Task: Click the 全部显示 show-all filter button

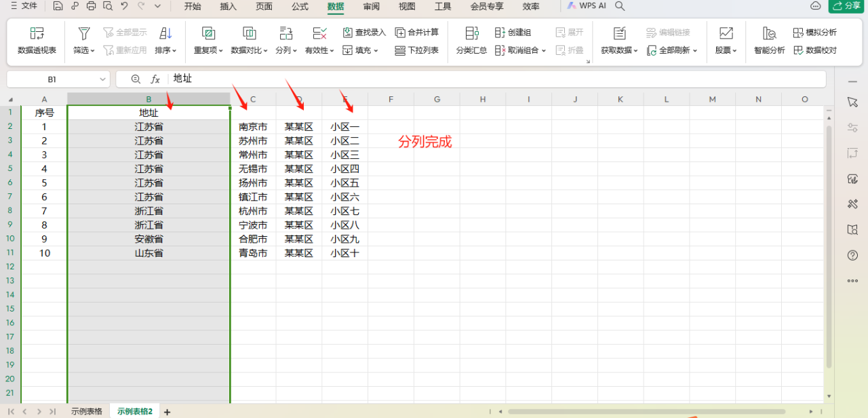Action: pos(125,33)
